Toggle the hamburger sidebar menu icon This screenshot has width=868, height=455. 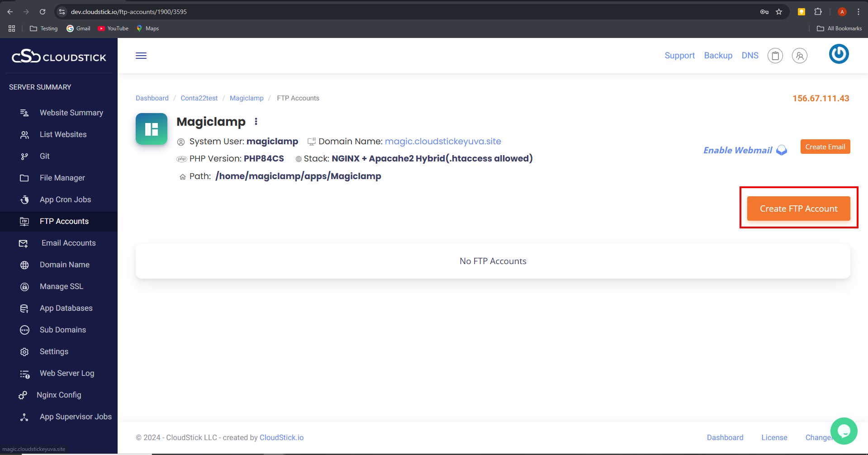(141, 56)
